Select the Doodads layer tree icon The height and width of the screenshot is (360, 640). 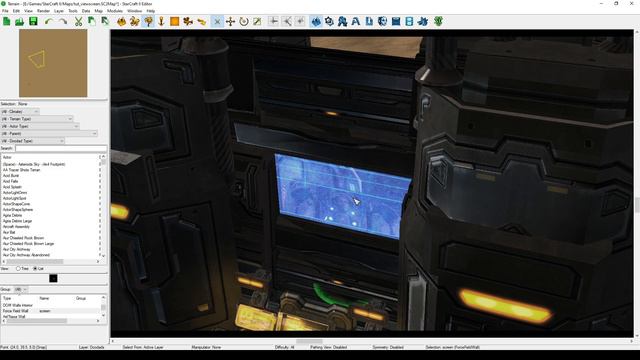(x=148, y=22)
